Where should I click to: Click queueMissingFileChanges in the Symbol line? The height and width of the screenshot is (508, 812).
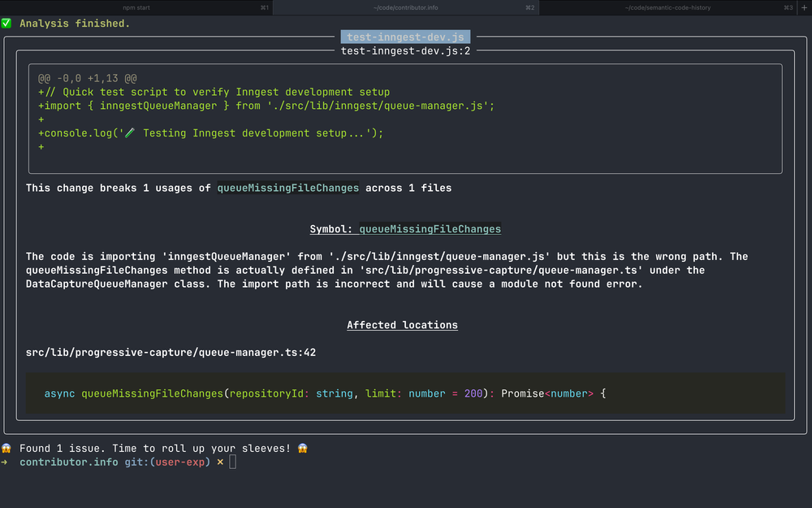tap(430, 229)
